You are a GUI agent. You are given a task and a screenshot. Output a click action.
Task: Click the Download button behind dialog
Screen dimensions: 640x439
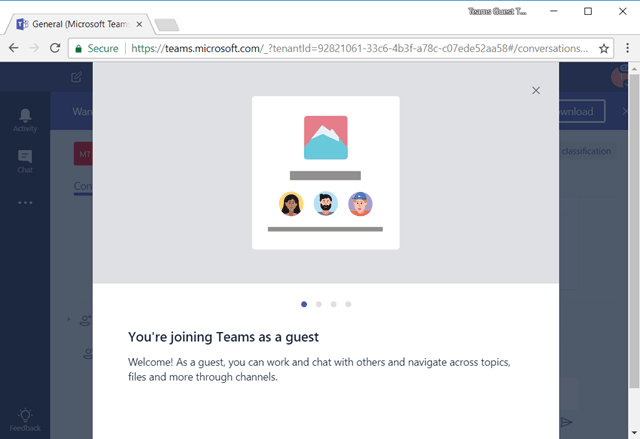[x=581, y=111]
